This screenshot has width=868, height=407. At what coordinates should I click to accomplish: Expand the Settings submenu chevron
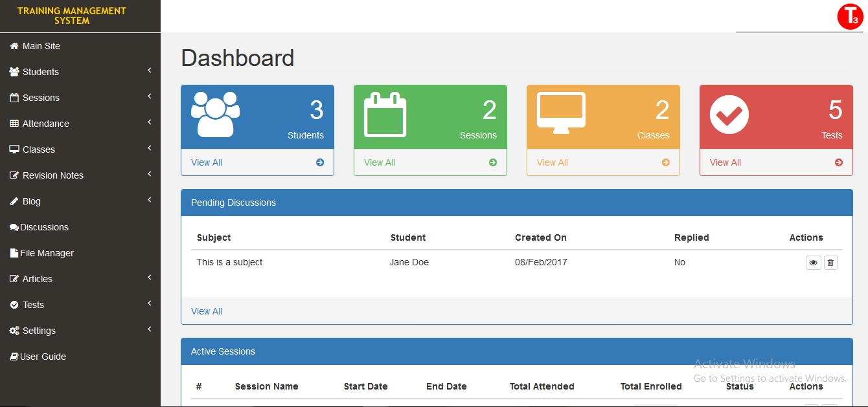[150, 329]
